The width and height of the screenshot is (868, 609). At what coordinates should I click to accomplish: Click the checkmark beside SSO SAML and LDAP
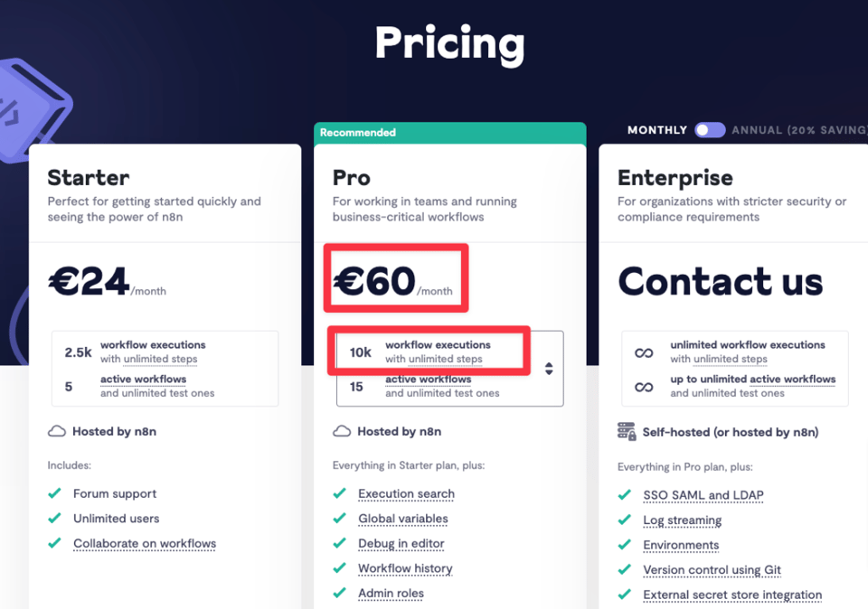click(625, 494)
